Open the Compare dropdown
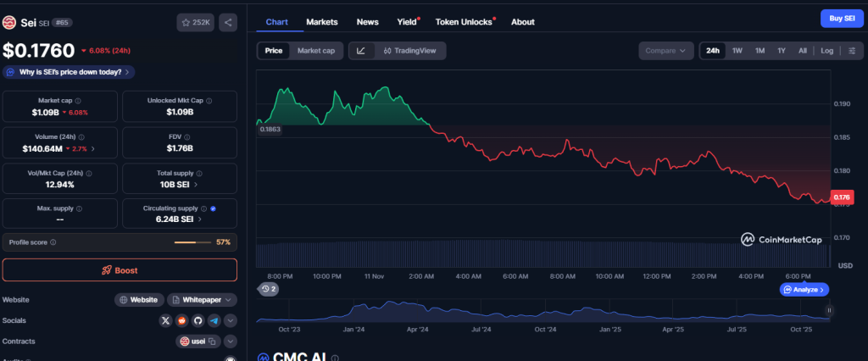The image size is (868, 361). pyautogui.click(x=665, y=51)
